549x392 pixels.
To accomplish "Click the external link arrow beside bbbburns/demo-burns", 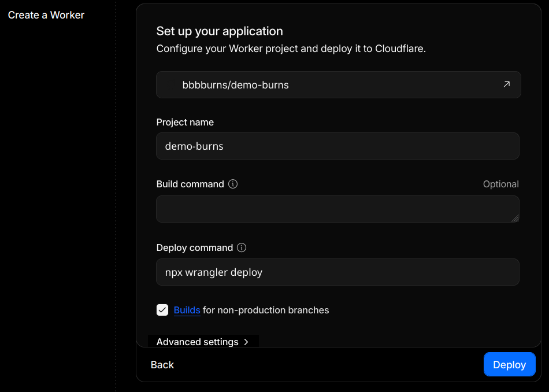I will 506,84.
